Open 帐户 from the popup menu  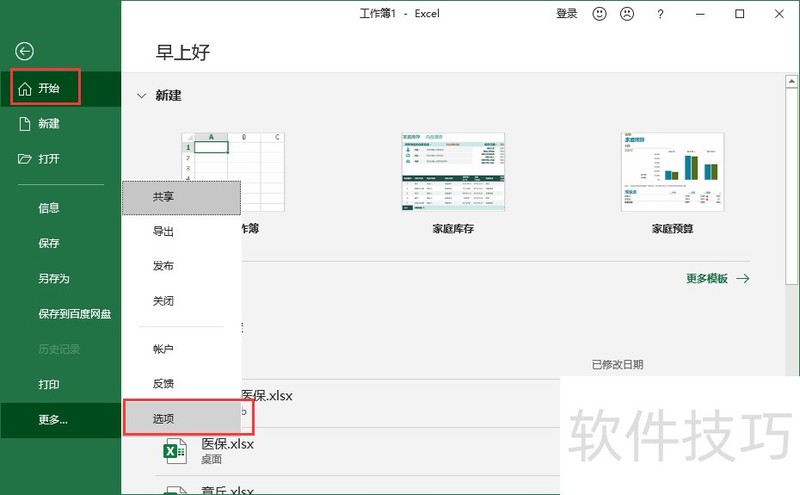tap(182, 349)
